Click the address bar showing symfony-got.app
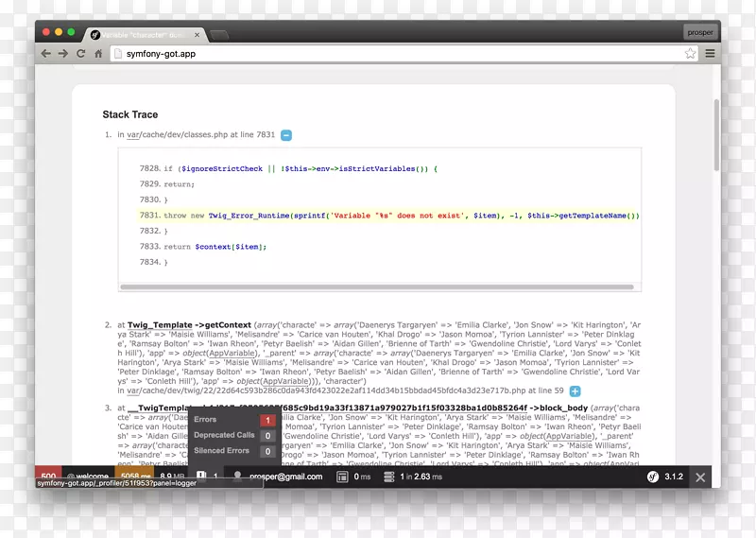 (x=404, y=54)
